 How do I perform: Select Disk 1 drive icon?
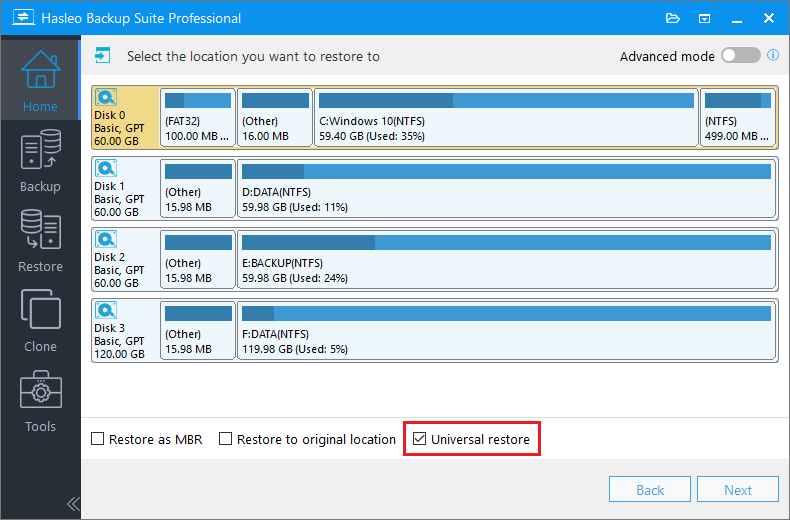(x=106, y=168)
